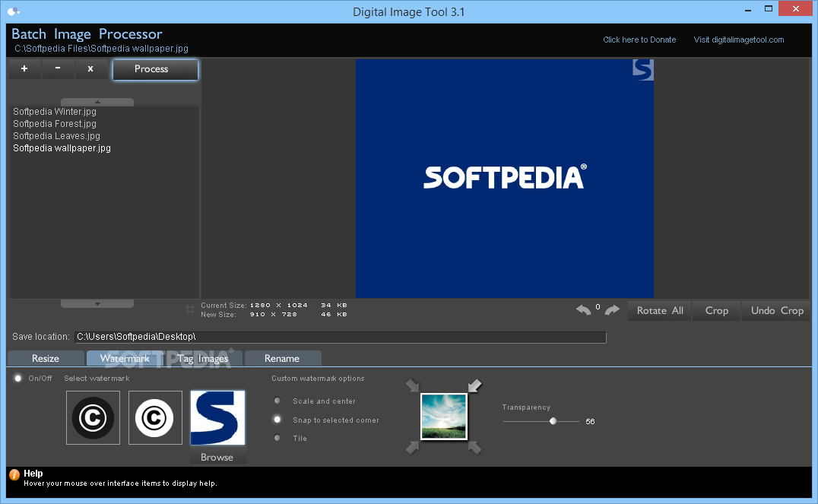
Task: Select Softpedia Forest.jpg in the list
Action: [54, 124]
